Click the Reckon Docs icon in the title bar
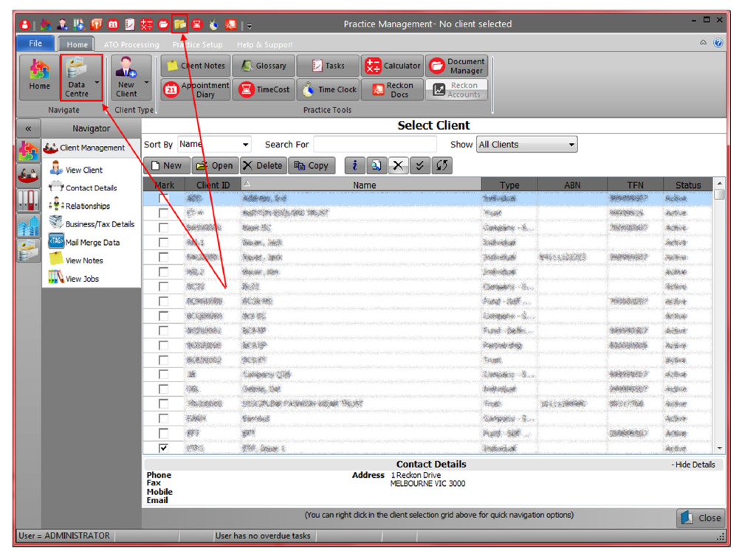Image resolution: width=756 pixels, height=551 pixels. pyautogui.click(x=230, y=24)
